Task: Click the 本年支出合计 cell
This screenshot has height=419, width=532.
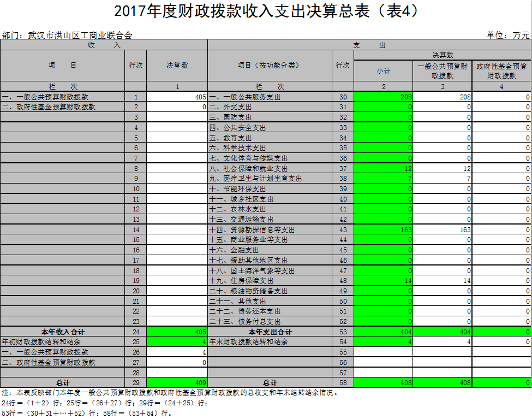Action: click(270, 332)
